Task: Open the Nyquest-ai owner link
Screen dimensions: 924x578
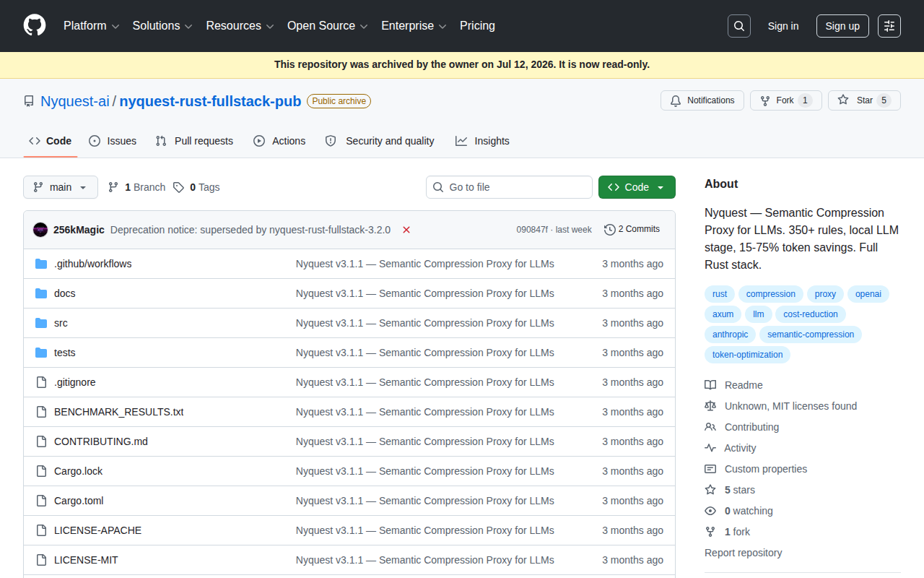Action: (75, 101)
